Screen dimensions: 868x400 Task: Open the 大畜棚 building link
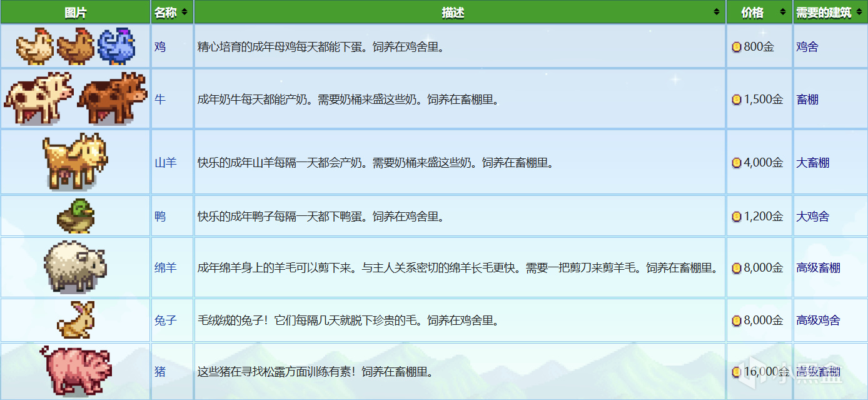pos(813,163)
